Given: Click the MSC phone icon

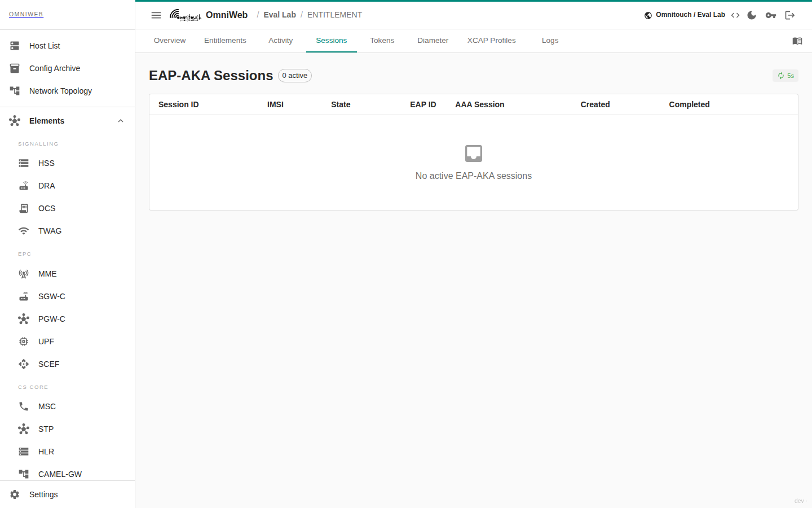Looking at the screenshot, I should tap(24, 406).
